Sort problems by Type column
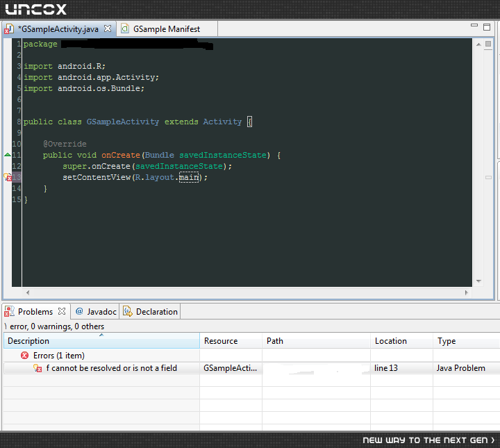The height and width of the screenshot is (448, 500). click(x=467, y=341)
